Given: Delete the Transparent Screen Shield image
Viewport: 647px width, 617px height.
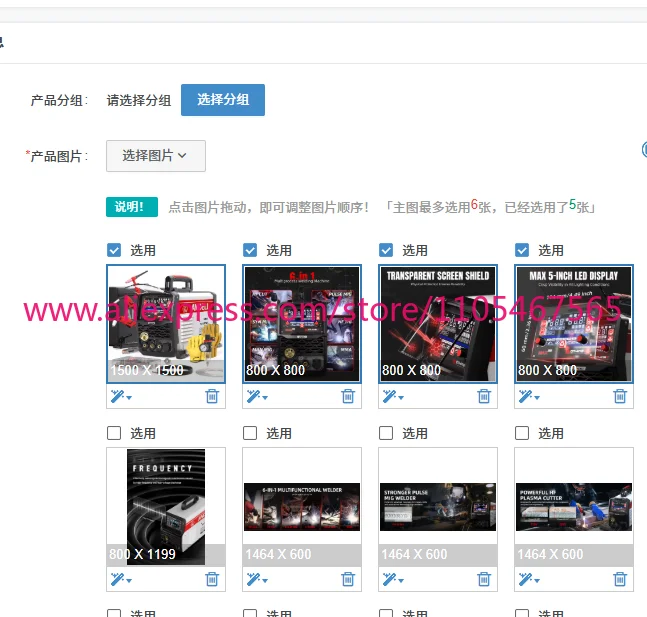Looking at the screenshot, I should click(x=484, y=396).
